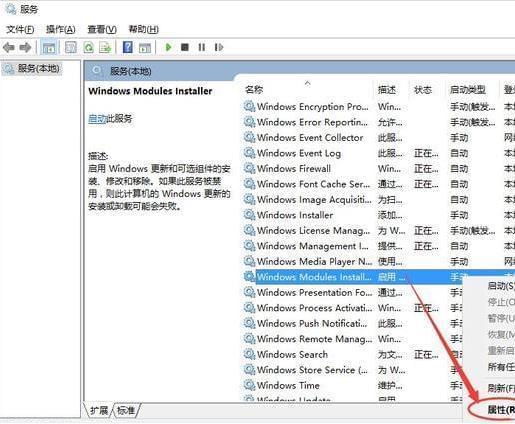Click gear icon of Windows Time row
This screenshot has height=424, width=515.
tap(249, 385)
